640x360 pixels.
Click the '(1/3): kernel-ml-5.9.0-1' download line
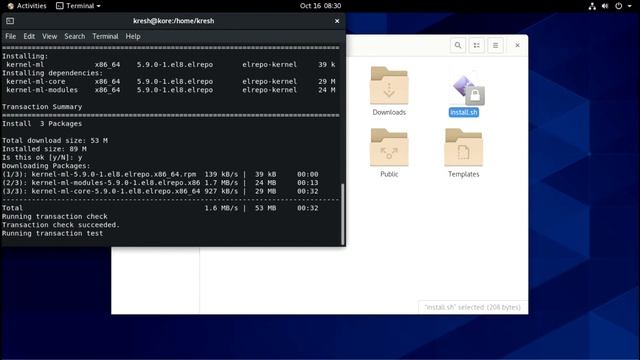[160, 174]
